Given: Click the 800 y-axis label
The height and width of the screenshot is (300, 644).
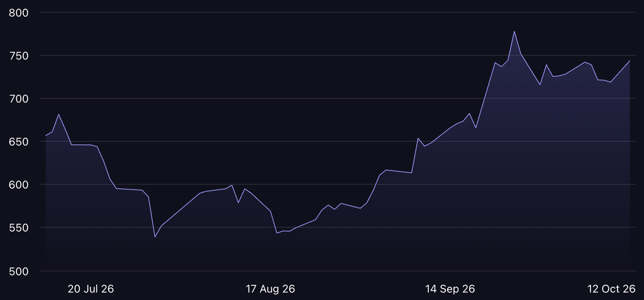Looking at the screenshot, I should [x=18, y=13].
